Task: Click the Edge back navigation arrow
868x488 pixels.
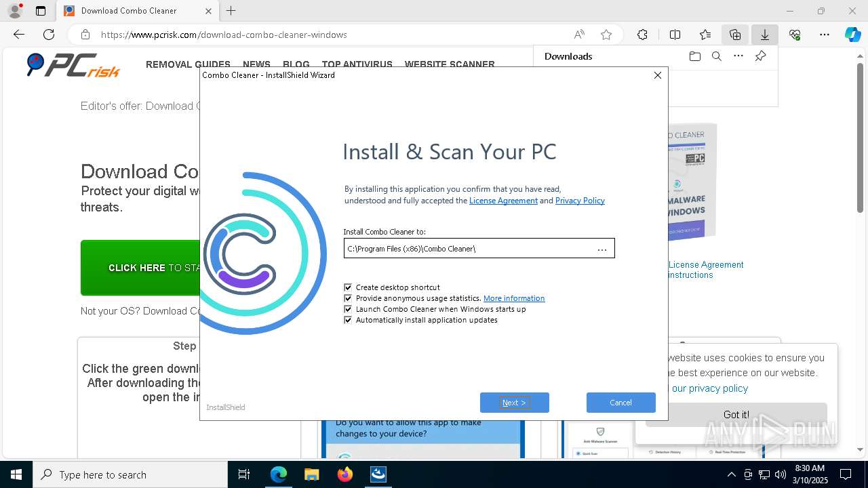Action: 19,35
